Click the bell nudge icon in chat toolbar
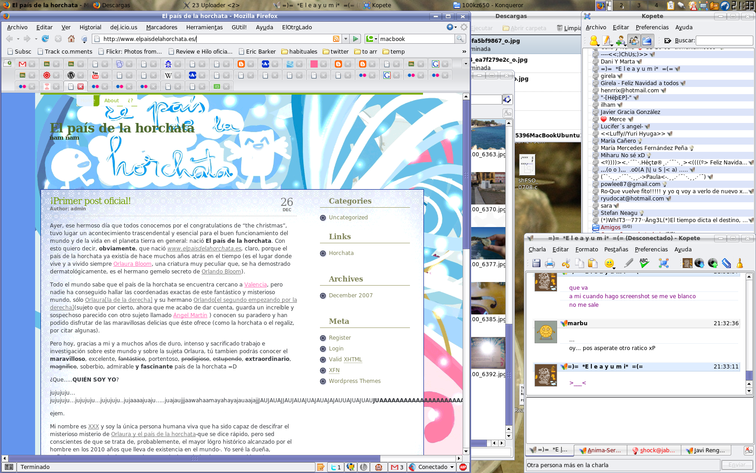The height and width of the screenshot is (473, 756). (740, 263)
